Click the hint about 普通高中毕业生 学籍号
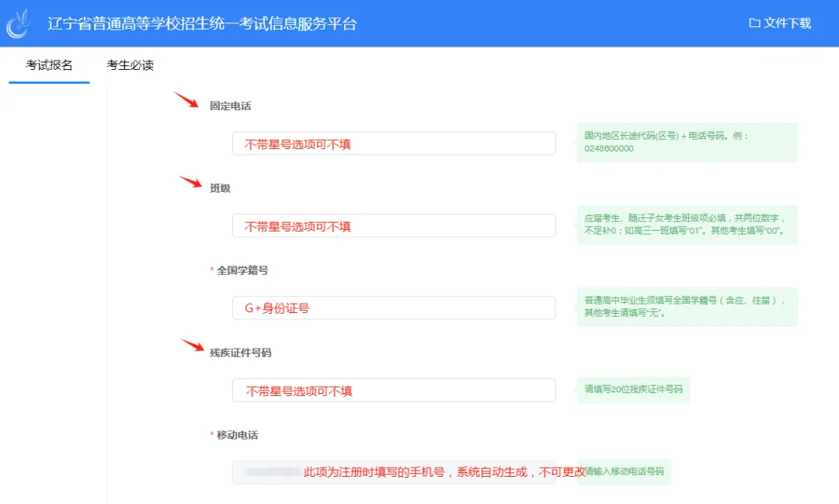The image size is (839, 504). 687,307
